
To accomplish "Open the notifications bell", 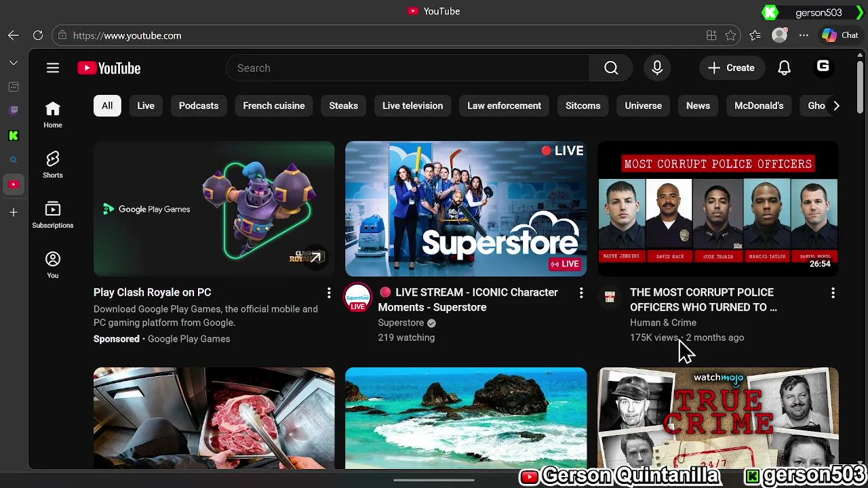I will coord(784,68).
